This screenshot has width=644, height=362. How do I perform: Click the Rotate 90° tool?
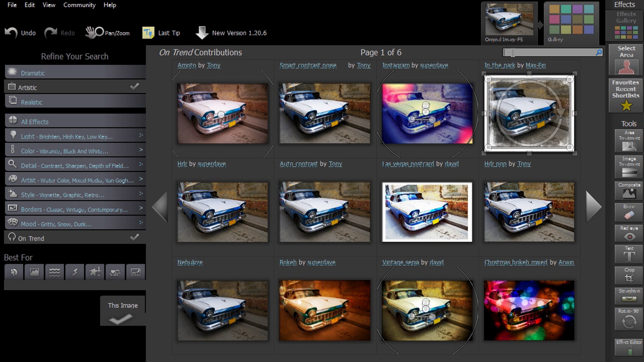[629, 319]
